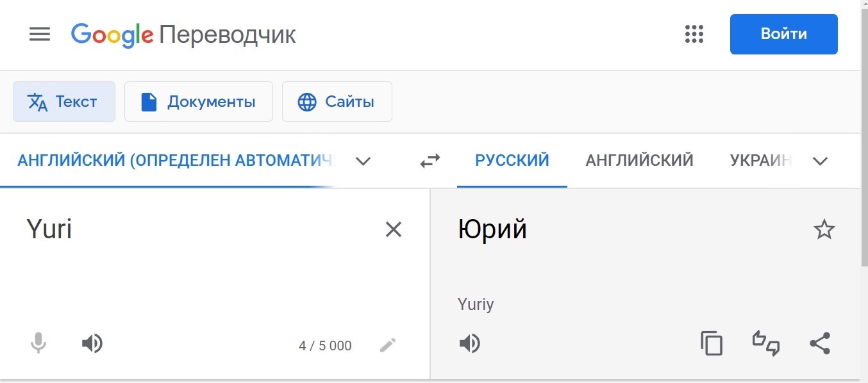Screen dimensions: 868x383
Task: Share the translation
Action: 820,344
